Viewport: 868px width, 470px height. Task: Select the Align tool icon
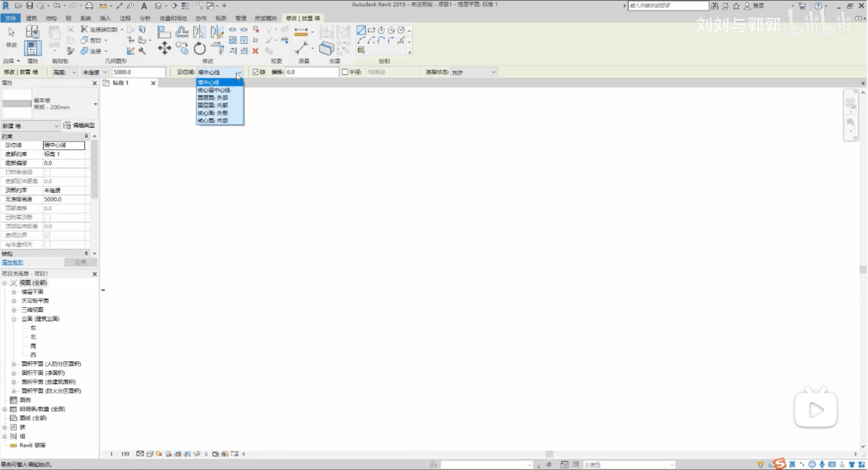pos(164,32)
